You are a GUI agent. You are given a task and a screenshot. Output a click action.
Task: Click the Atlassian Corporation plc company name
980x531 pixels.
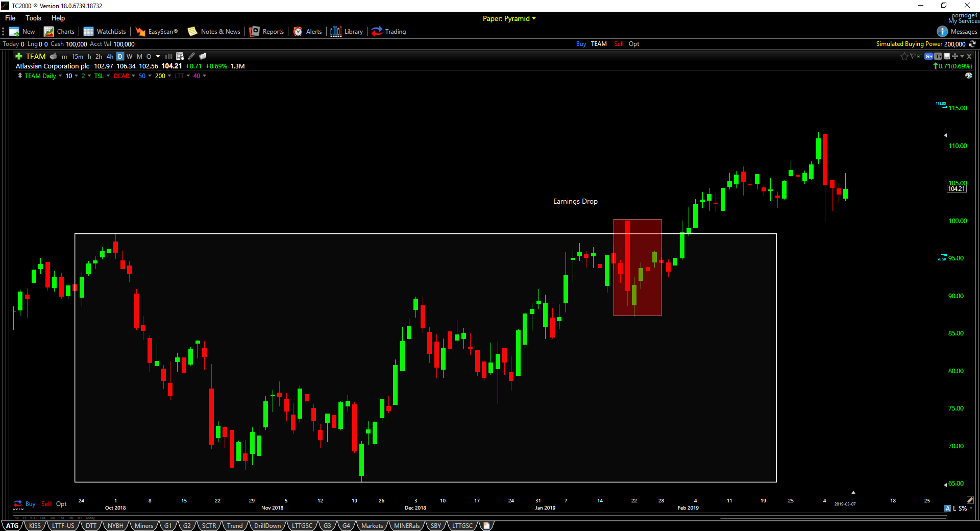pos(53,66)
